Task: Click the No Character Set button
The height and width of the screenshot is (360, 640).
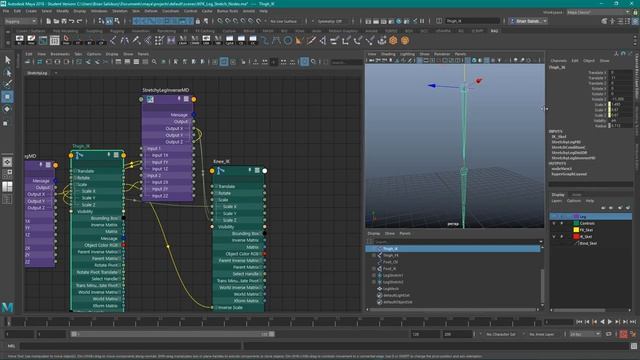Action: (501, 334)
